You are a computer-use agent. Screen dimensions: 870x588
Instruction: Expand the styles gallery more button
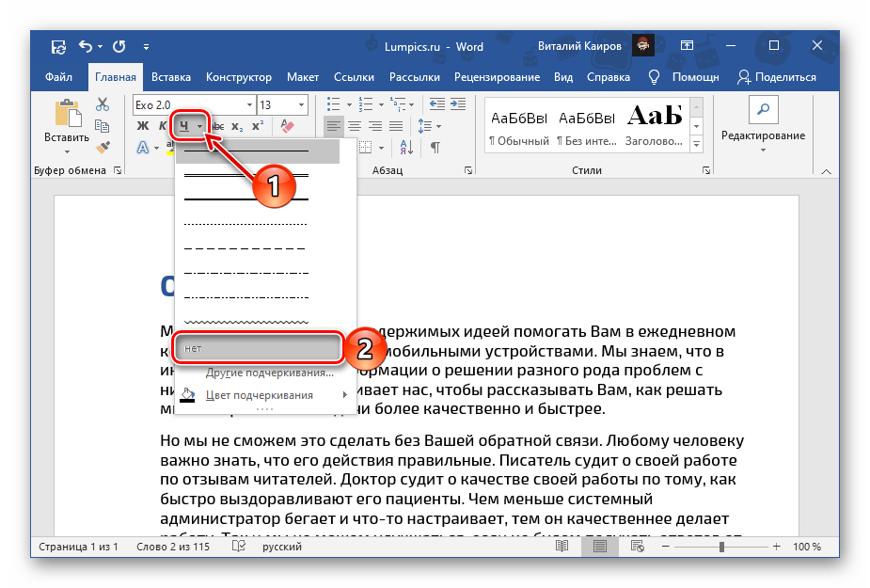[x=696, y=144]
